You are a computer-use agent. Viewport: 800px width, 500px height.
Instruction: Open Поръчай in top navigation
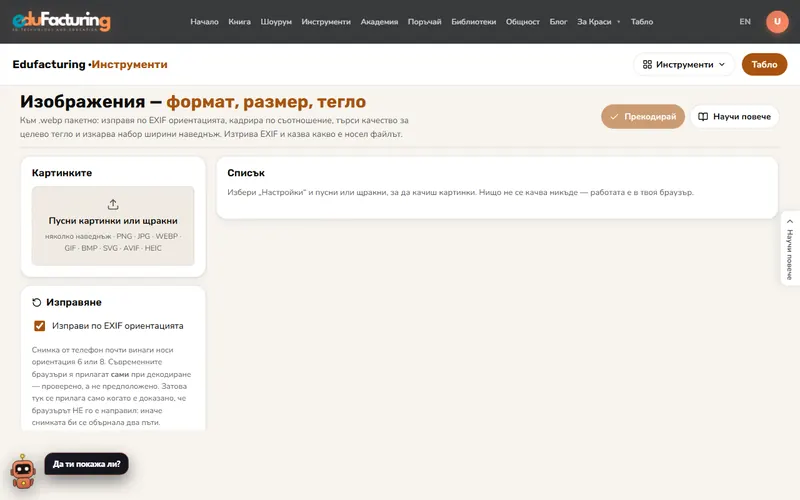pos(424,22)
